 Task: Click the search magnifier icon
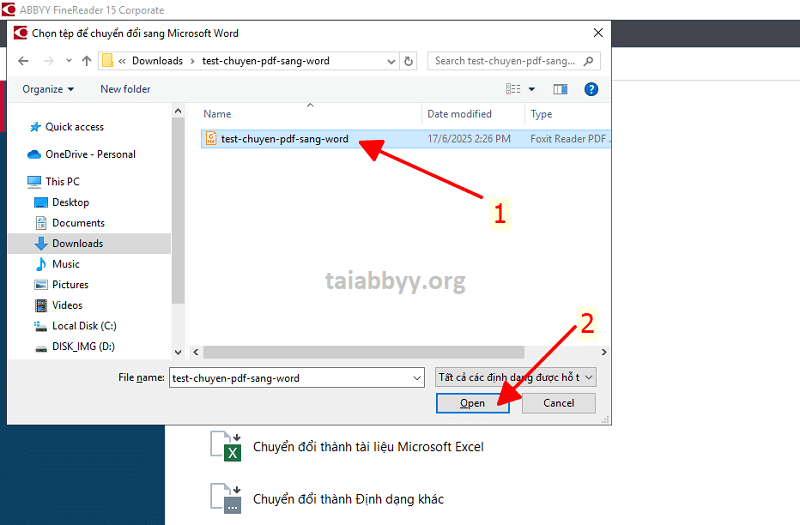(x=588, y=61)
